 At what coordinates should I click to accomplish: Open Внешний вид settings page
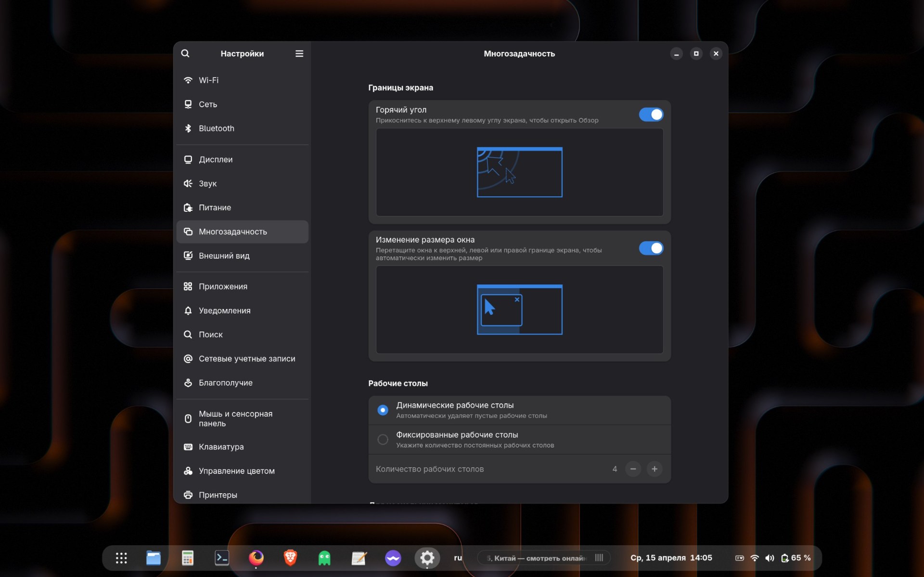(x=224, y=256)
